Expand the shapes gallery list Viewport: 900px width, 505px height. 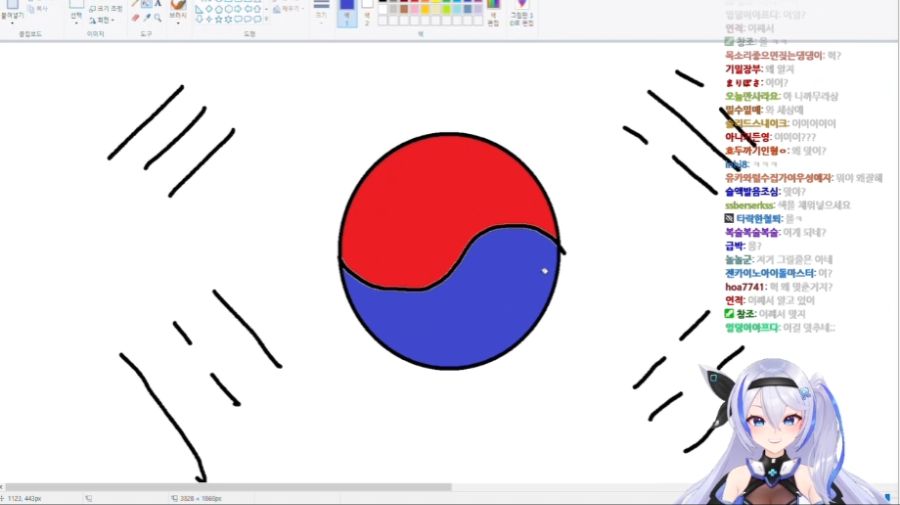[267, 18]
